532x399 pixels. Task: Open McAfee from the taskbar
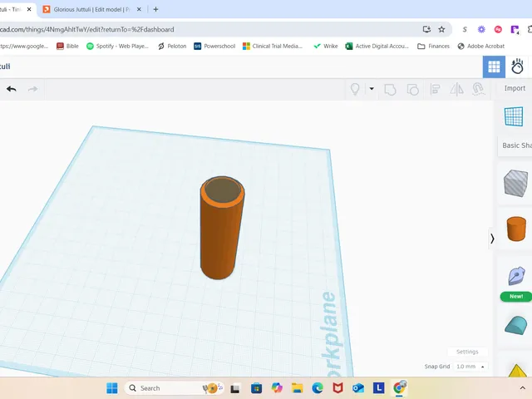click(x=337, y=388)
